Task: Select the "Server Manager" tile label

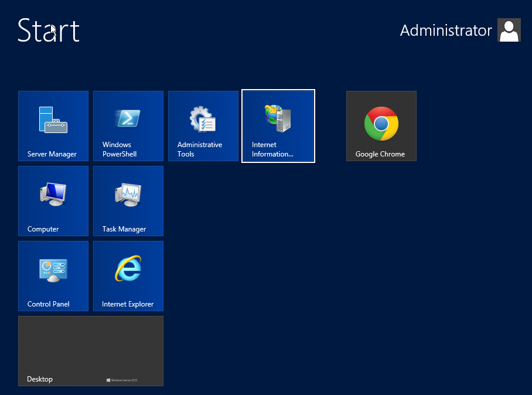Action: 52,154
